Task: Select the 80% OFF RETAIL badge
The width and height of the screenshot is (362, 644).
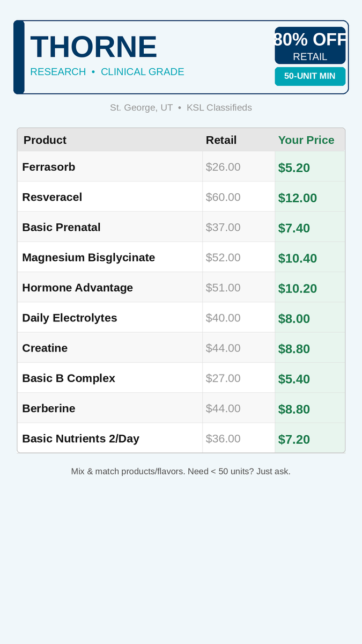Action: pyautogui.click(x=310, y=46)
